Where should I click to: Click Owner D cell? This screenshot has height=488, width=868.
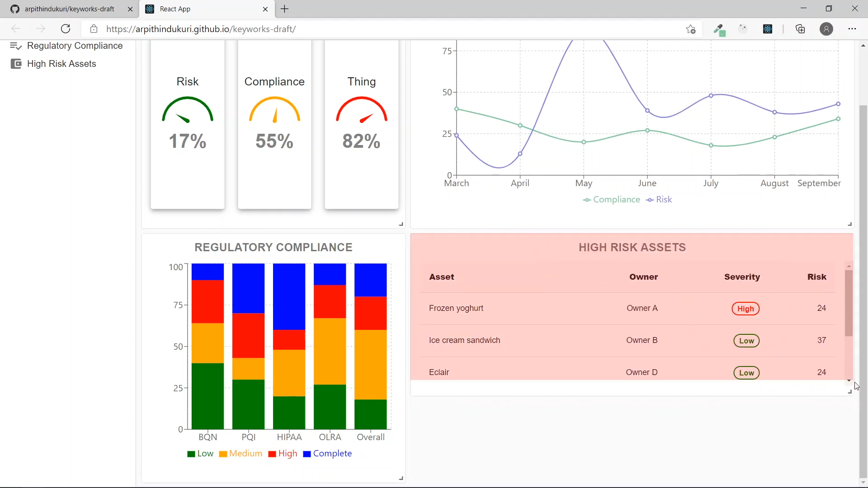point(642,373)
